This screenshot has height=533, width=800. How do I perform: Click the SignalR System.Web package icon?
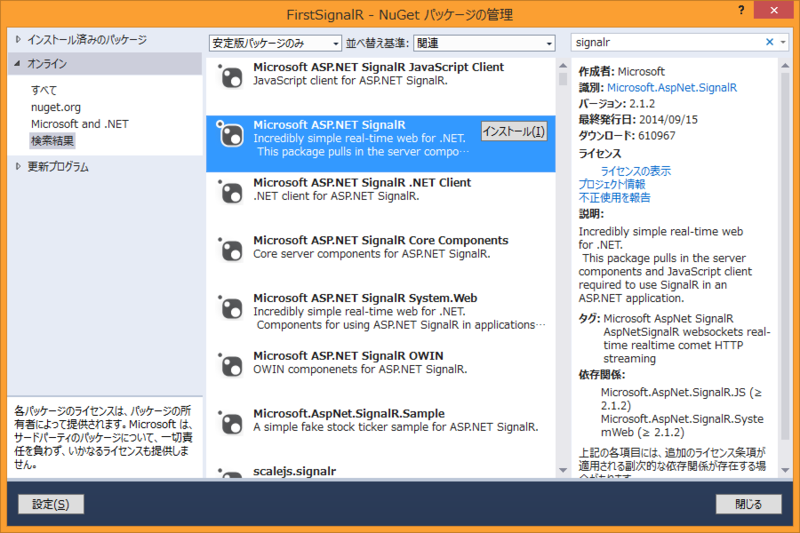(x=231, y=308)
